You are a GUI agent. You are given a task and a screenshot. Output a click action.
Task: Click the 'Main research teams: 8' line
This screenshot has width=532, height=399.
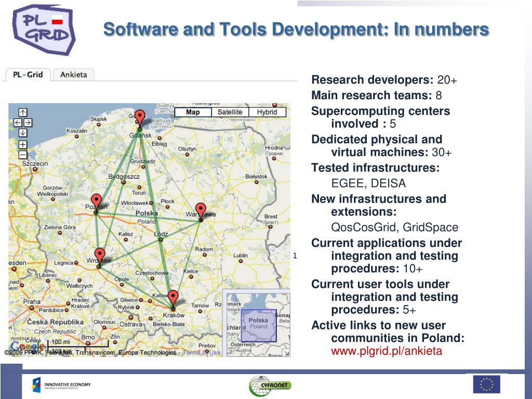tap(377, 96)
